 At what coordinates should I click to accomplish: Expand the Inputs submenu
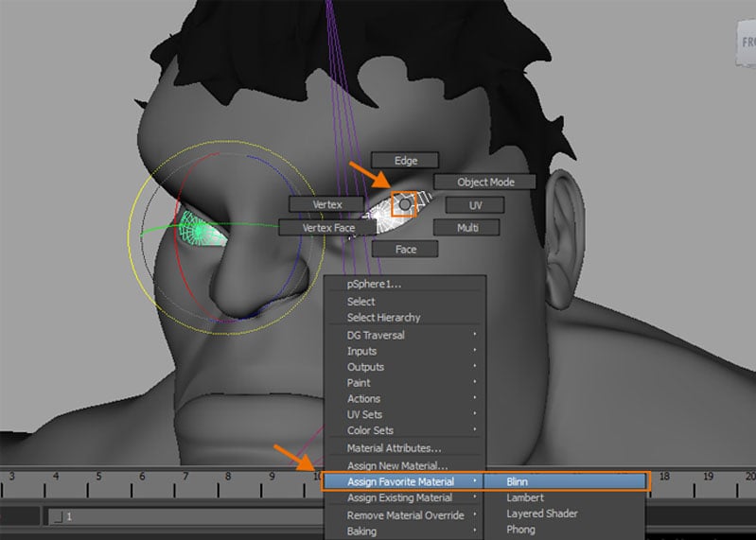tap(405, 351)
